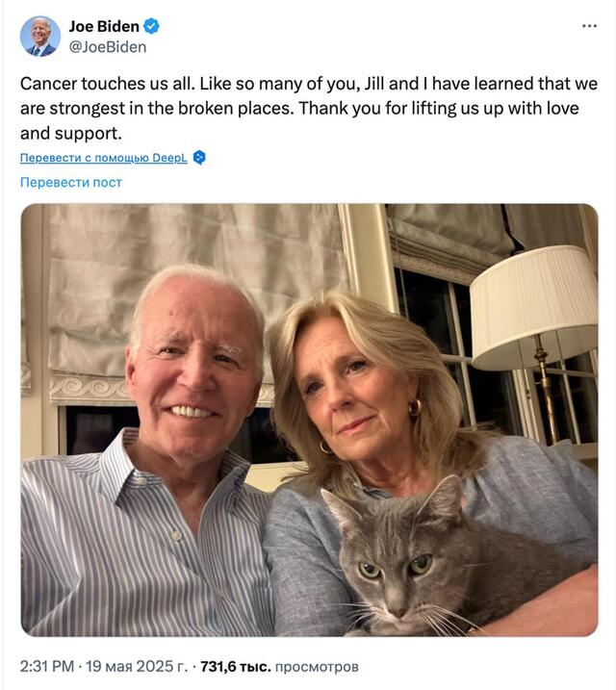Open the "731,6 тыс. просмотров" view count
Screen dimensions: 616x690
point(279,665)
